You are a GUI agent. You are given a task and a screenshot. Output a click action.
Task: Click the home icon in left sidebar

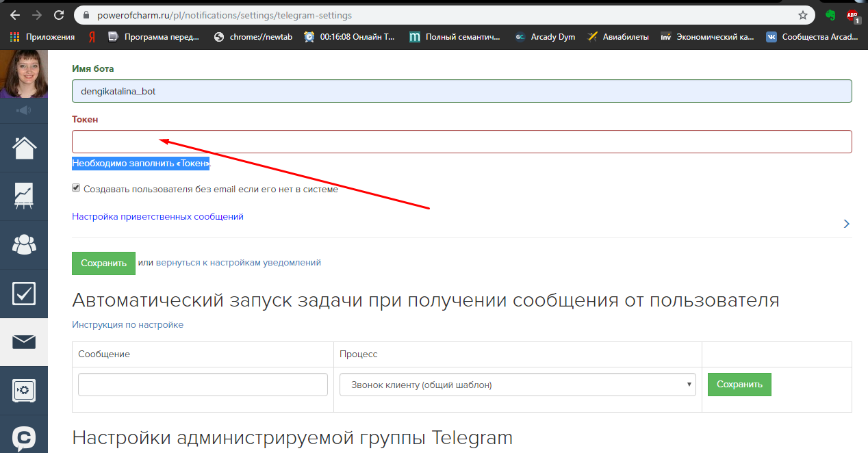(24, 147)
